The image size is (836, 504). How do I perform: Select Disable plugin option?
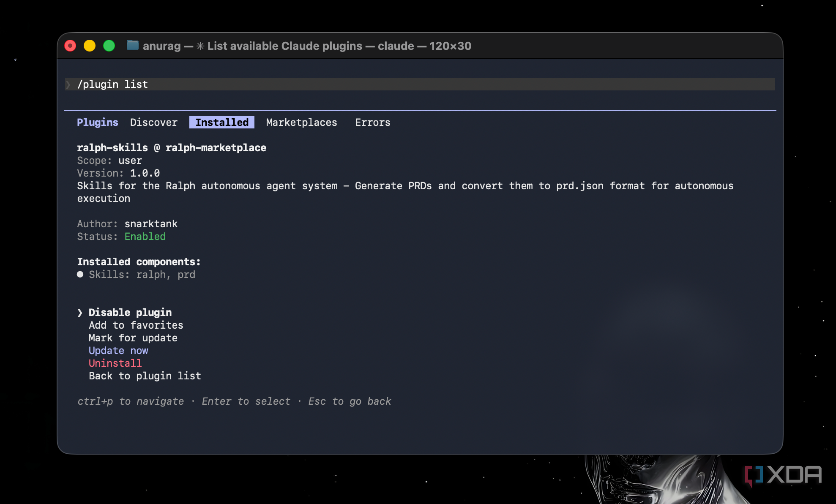130,313
